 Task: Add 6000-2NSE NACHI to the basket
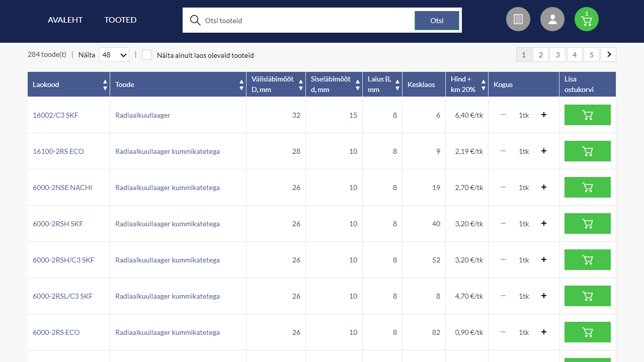click(587, 187)
